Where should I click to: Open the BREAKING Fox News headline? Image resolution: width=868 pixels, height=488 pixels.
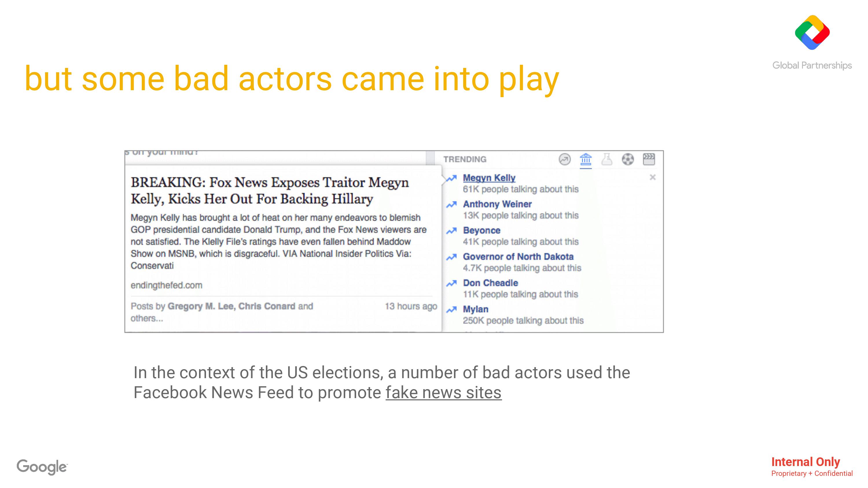270,191
